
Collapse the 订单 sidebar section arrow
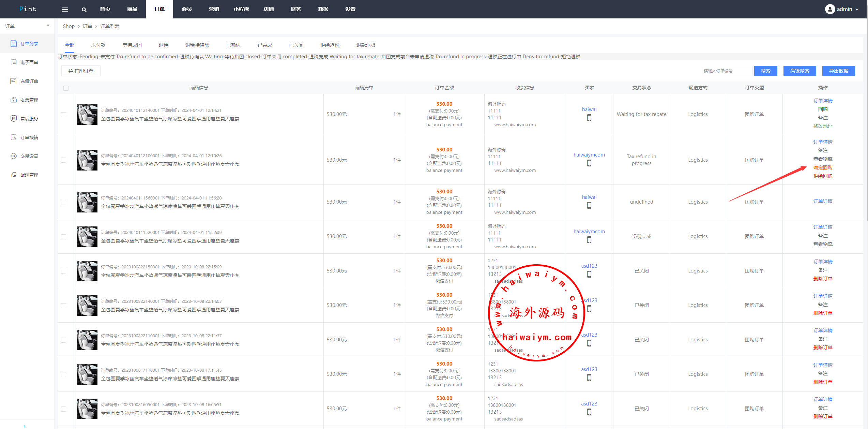click(48, 26)
